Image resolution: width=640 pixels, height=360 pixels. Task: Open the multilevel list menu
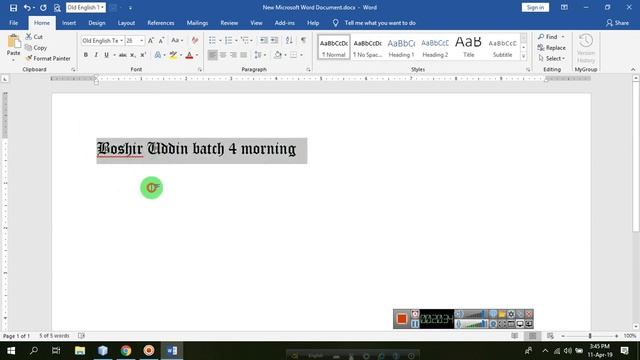click(246, 40)
